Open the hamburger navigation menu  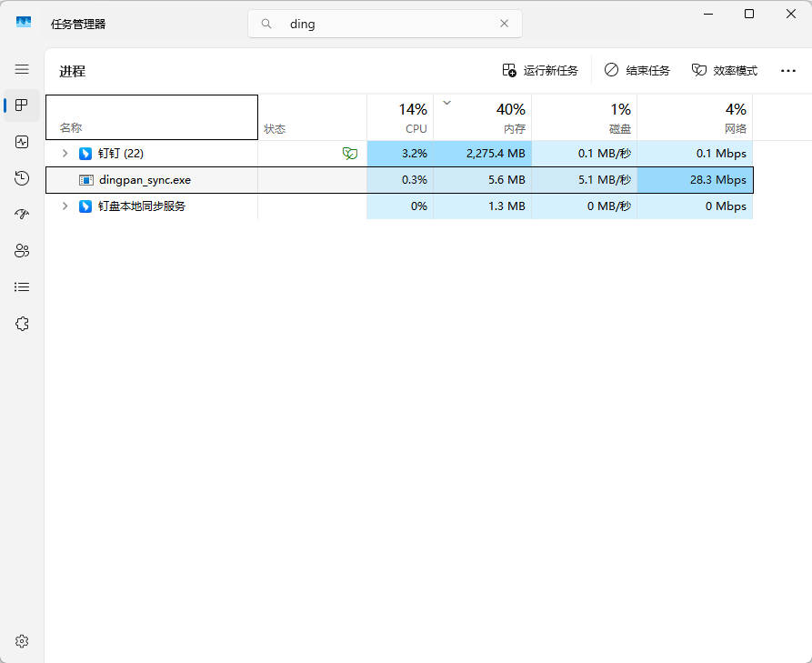(22, 69)
